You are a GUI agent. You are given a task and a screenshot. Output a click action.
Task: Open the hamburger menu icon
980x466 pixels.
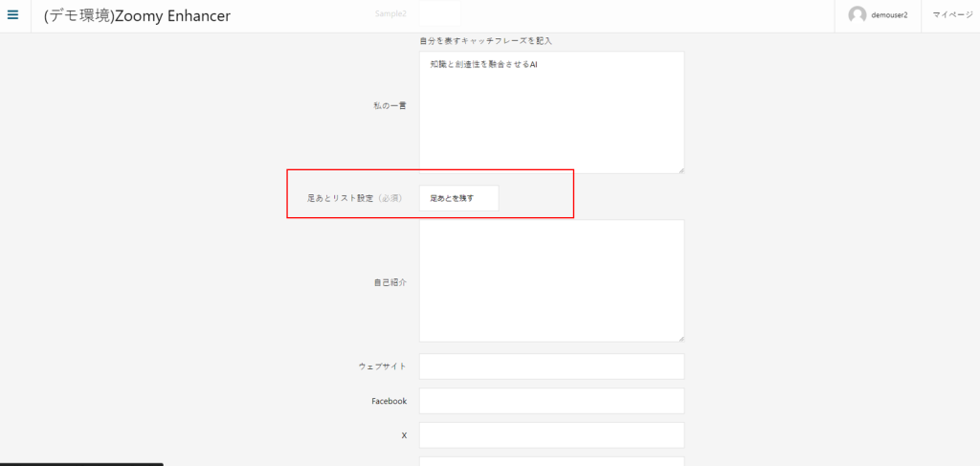click(13, 15)
